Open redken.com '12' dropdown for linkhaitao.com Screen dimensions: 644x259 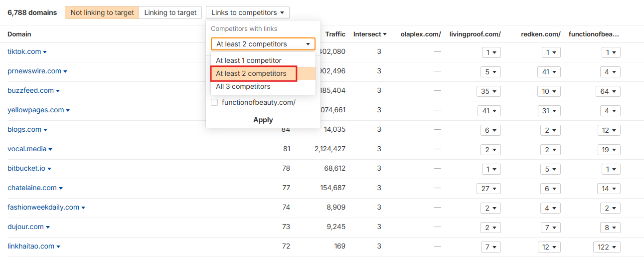[x=549, y=247]
